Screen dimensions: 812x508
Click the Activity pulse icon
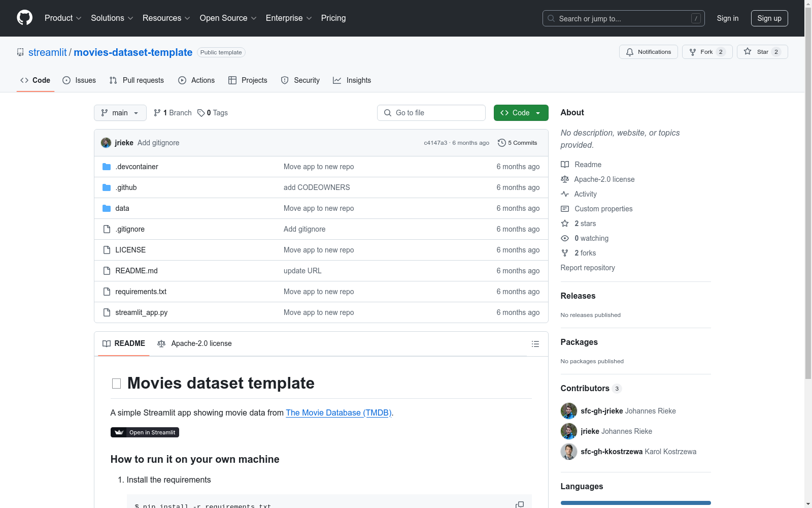coord(565,194)
